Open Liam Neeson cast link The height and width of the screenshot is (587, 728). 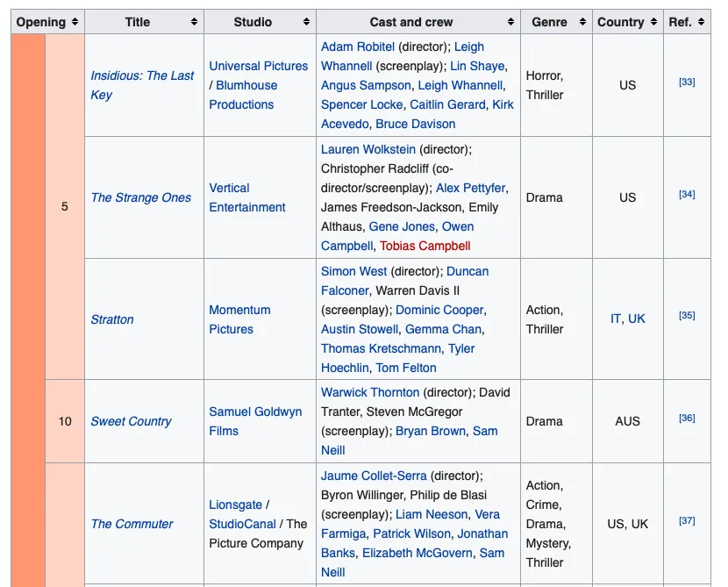432,514
